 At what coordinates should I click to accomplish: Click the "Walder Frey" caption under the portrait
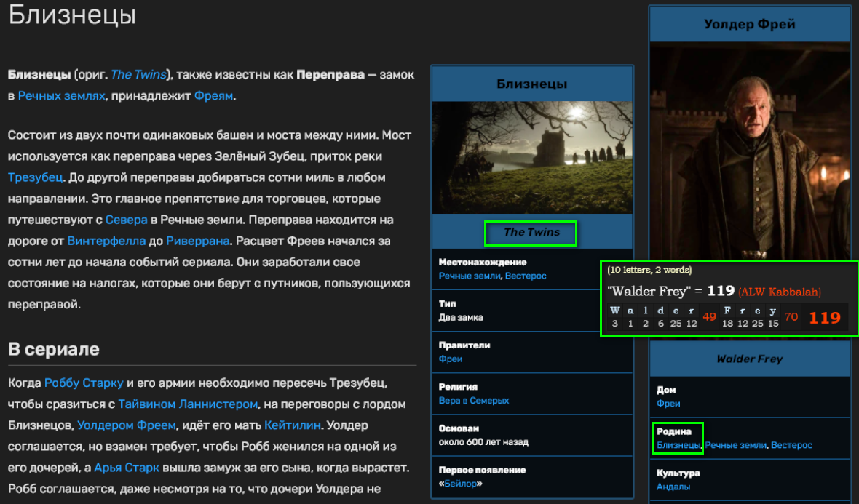(x=749, y=359)
